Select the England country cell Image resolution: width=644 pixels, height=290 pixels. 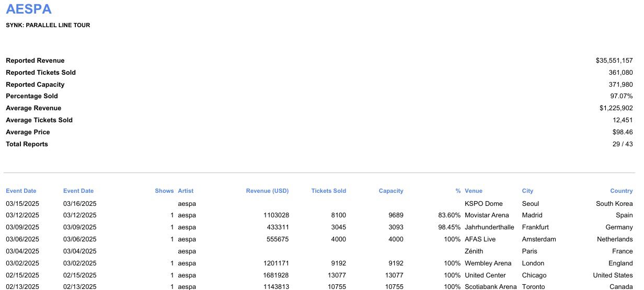click(x=620, y=263)
